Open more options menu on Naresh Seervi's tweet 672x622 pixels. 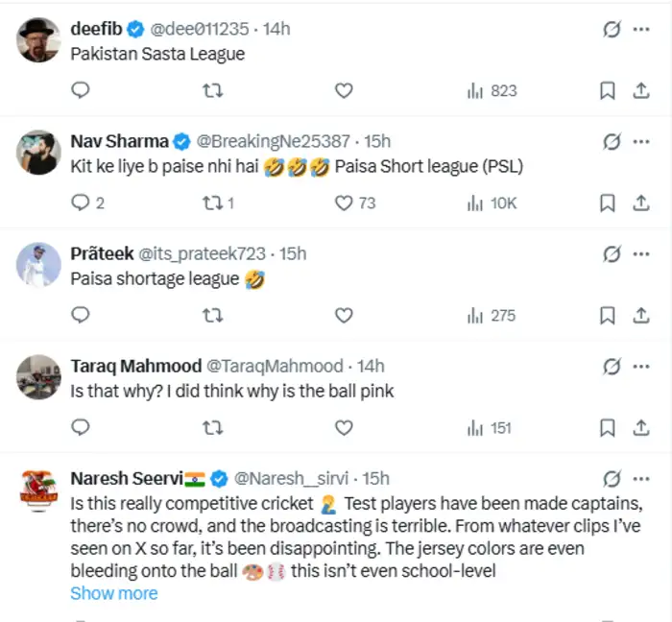click(x=640, y=478)
